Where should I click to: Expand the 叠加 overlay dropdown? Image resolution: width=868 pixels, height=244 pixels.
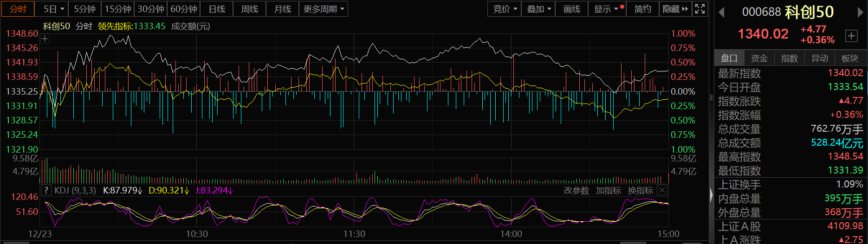[538, 9]
